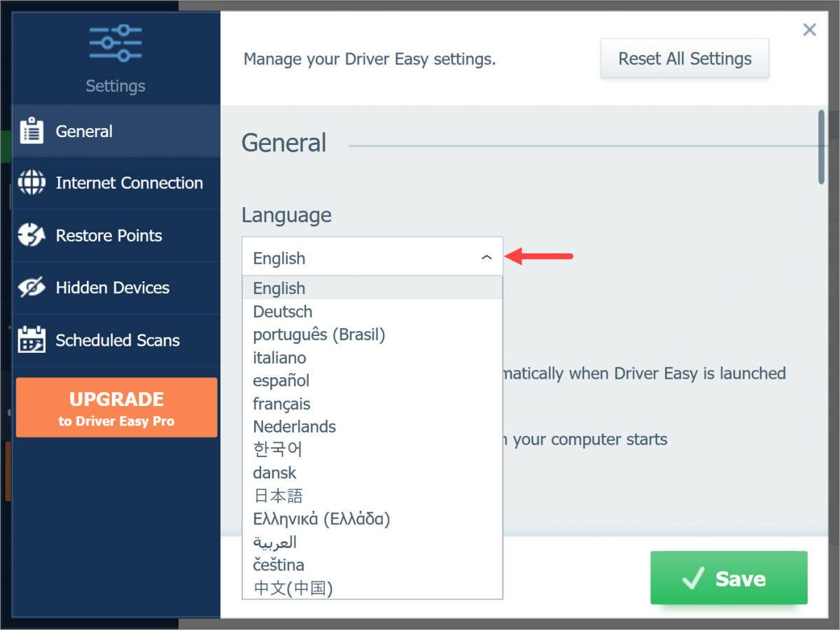Image resolution: width=840 pixels, height=630 pixels.
Task: Go to Hidden Devices settings
Action: pyautogui.click(x=116, y=288)
